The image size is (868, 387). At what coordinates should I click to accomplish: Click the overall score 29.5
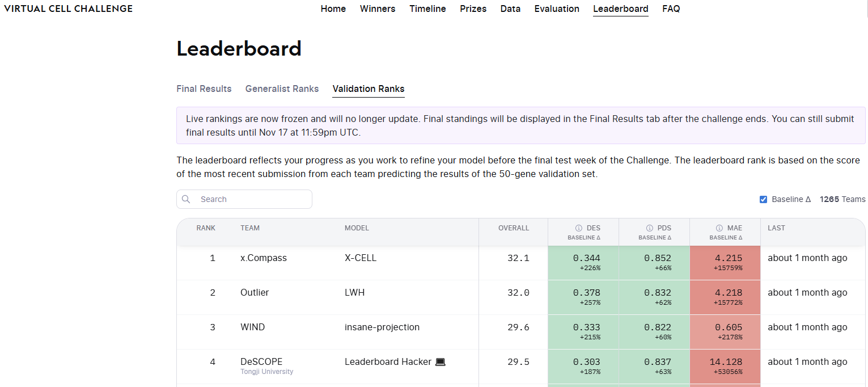[x=518, y=362]
